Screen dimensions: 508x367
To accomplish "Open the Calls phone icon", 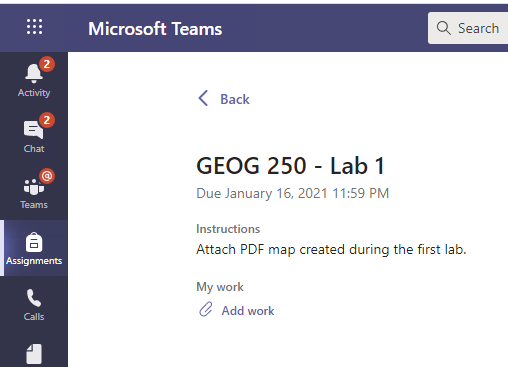I will 34,298.
